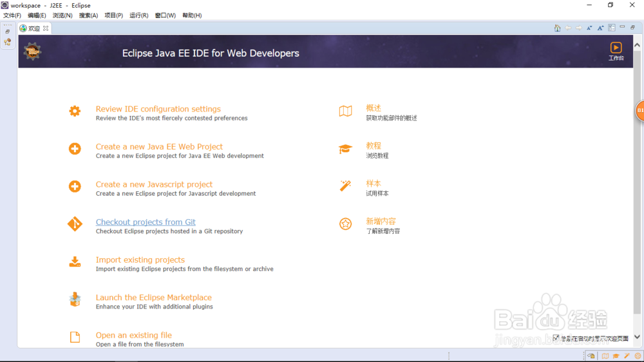Click the plus icon for Javascript project

coord(75,187)
